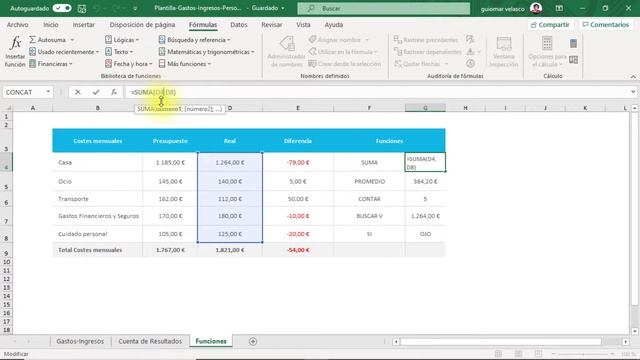Open the Archivo menu
This screenshot has width=640, height=360.
pyautogui.click(x=18, y=25)
